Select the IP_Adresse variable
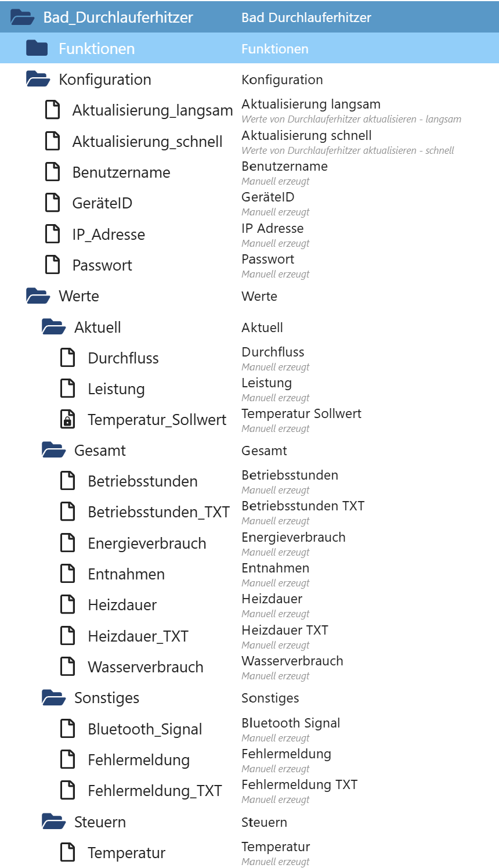This screenshot has height=868, width=499. click(109, 235)
